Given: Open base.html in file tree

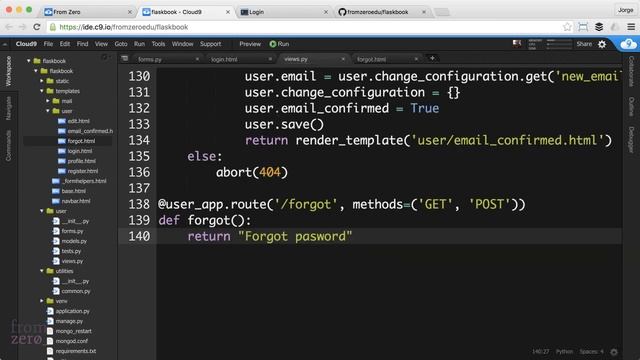Looking at the screenshot, I should 73,191.
